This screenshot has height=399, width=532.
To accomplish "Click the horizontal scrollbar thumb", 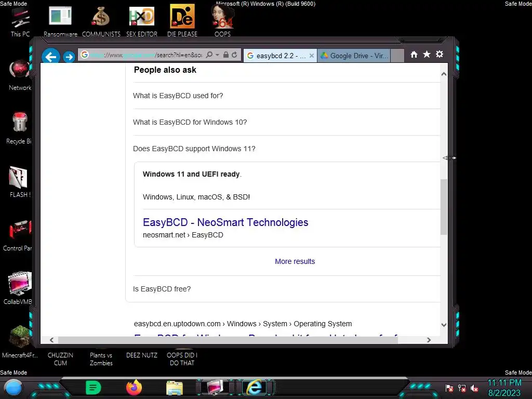I will (228, 340).
